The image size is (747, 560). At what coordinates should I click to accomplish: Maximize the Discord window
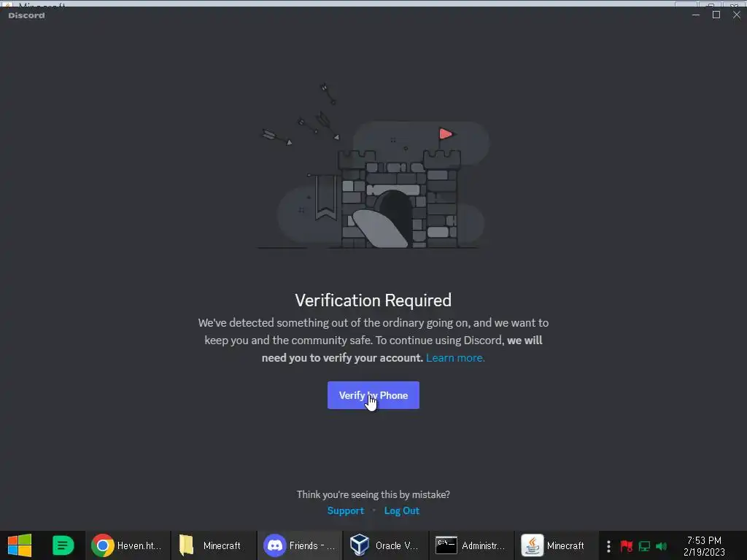pyautogui.click(x=716, y=15)
